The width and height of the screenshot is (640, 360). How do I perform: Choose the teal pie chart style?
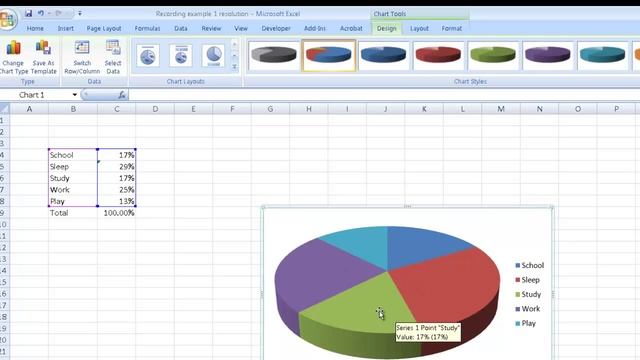tap(602, 55)
